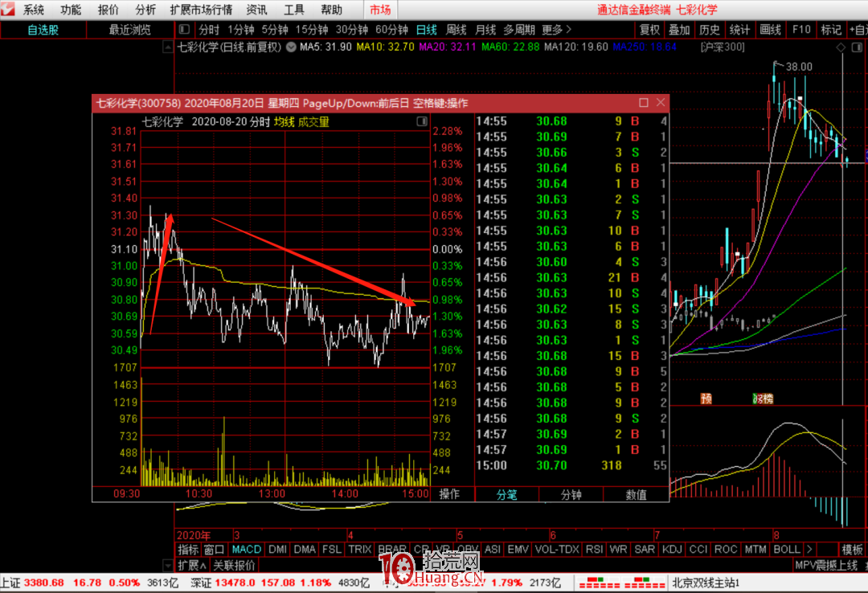Click the MPV震撼上线 notice link
Image resolution: width=868 pixels, height=593 pixels.
826,566
